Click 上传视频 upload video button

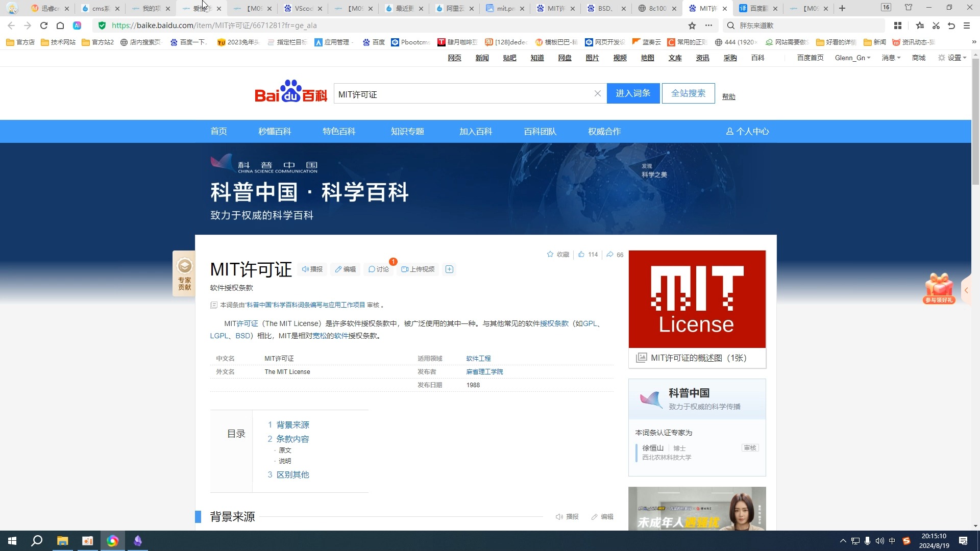tap(418, 269)
